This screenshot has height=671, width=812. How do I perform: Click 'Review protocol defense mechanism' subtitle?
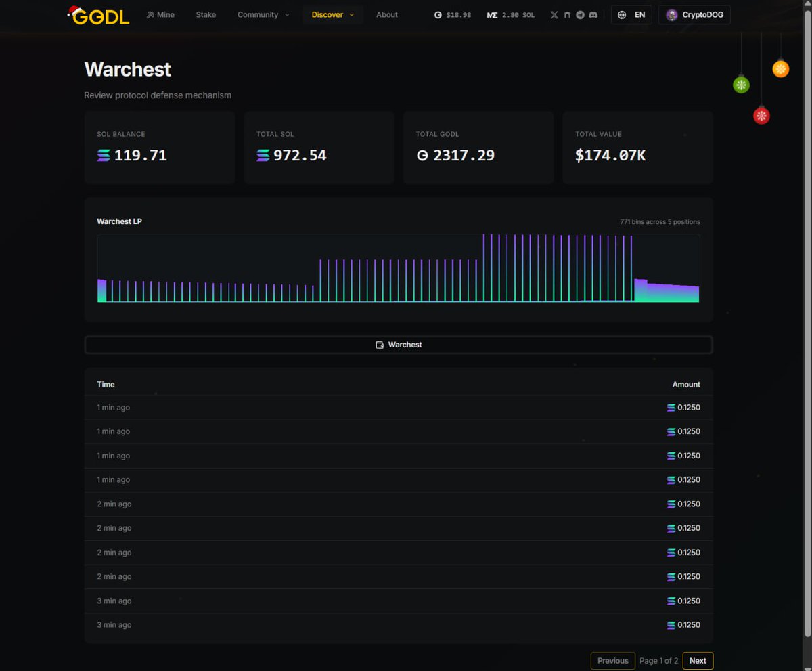click(x=158, y=95)
